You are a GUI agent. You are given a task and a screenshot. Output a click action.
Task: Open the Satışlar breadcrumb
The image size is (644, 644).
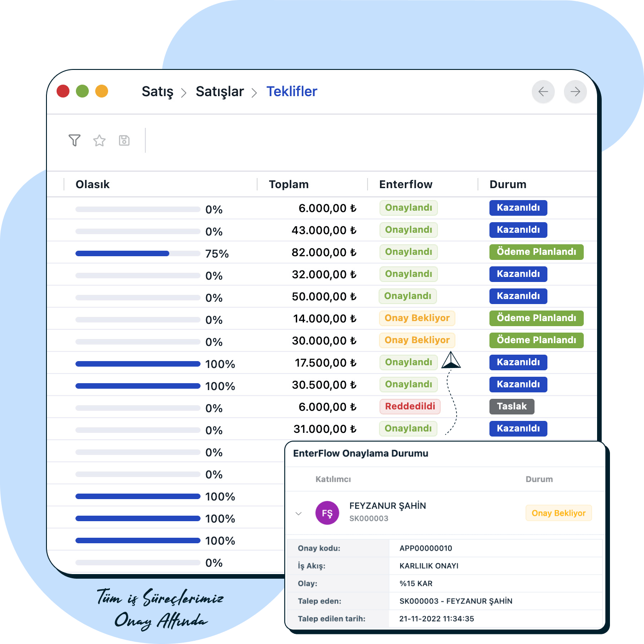point(220,92)
